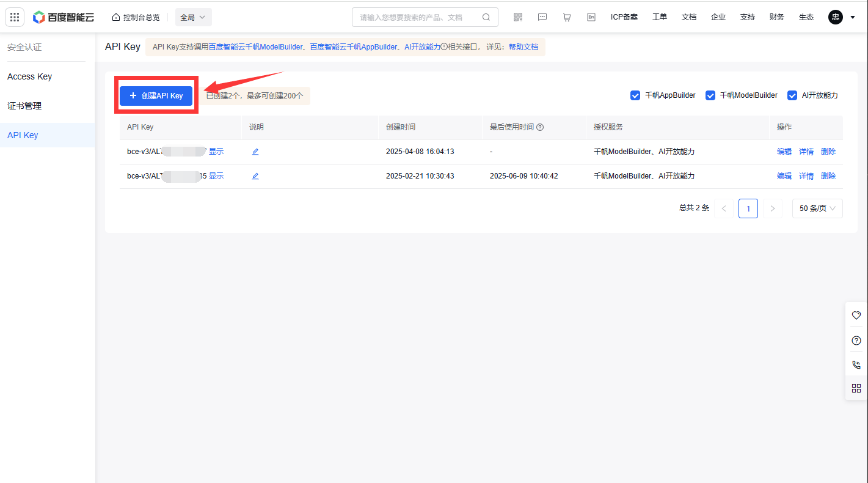
Task: Click info icon after AI开放能力 in banner
Action: [444, 47]
